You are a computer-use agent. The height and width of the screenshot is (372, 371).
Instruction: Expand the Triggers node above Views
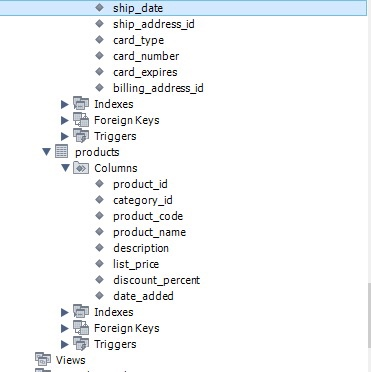[x=65, y=344]
